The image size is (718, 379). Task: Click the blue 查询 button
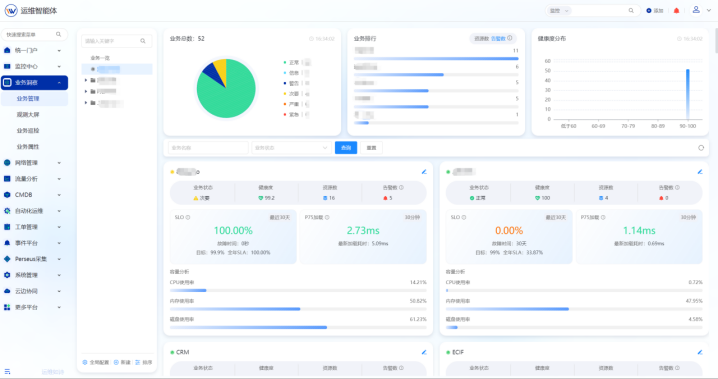[x=346, y=148]
